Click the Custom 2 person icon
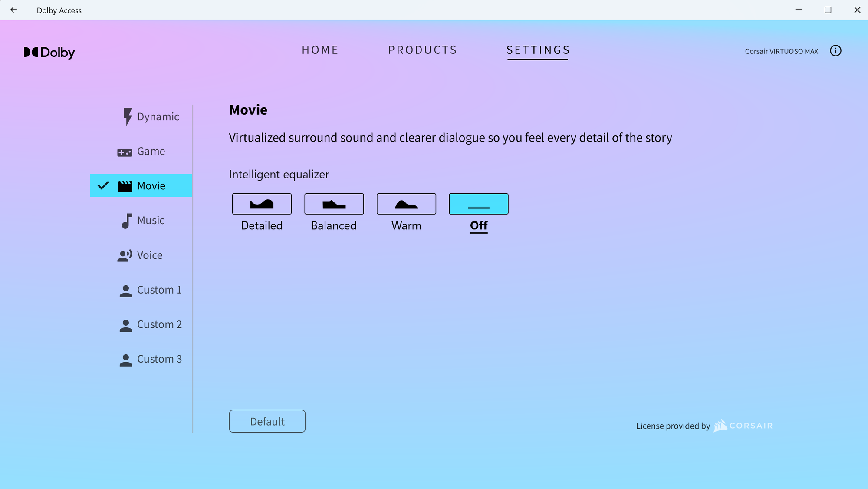The height and width of the screenshot is (489, 868). tap(125, 326)
